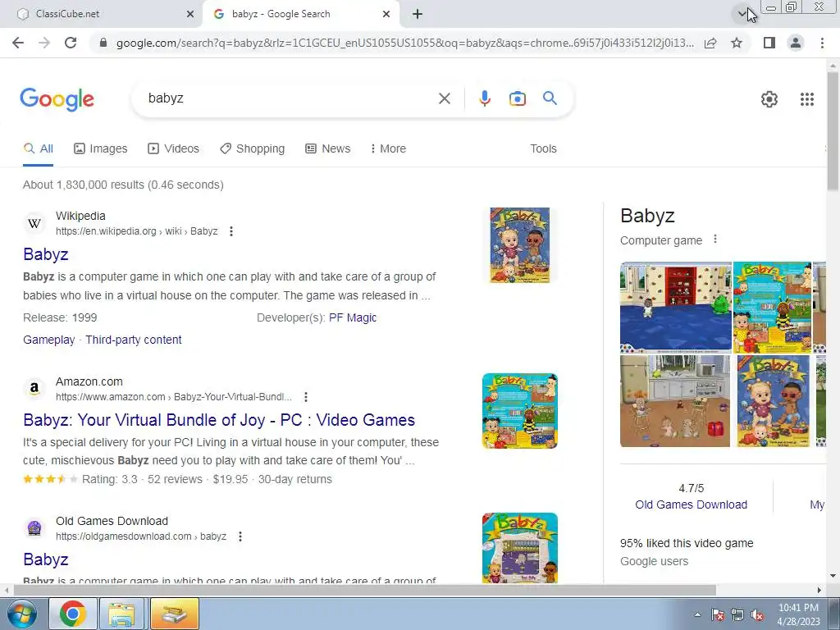Viewport: 840px width, 630px height.
Task: Click the horizontal scrollbar thumb
Action: coord(364,590)
